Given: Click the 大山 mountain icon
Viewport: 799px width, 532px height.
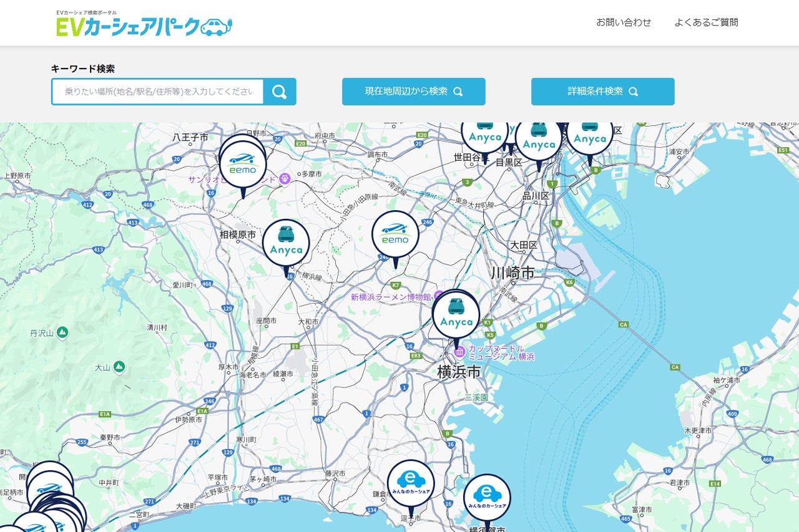Looking at the screenshot, I should coord(119,367).
